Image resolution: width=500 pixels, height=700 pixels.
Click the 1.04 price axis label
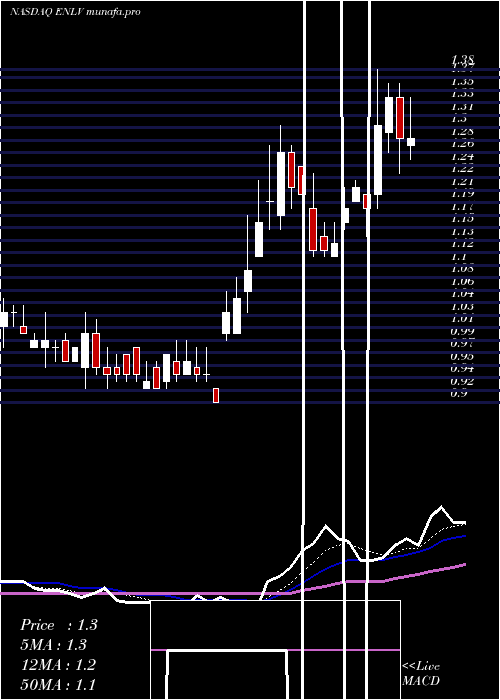462,294
